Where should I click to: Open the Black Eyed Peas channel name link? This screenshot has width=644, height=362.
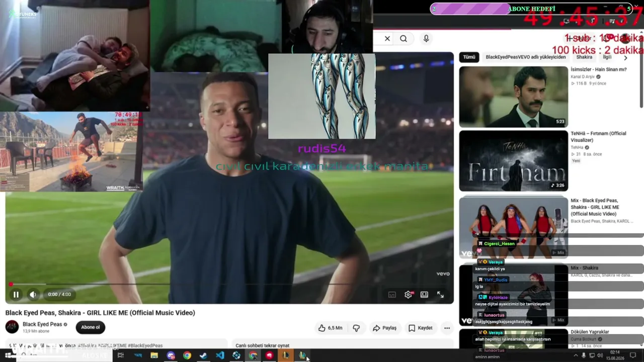pyautogui.click(x=42, y=324)
